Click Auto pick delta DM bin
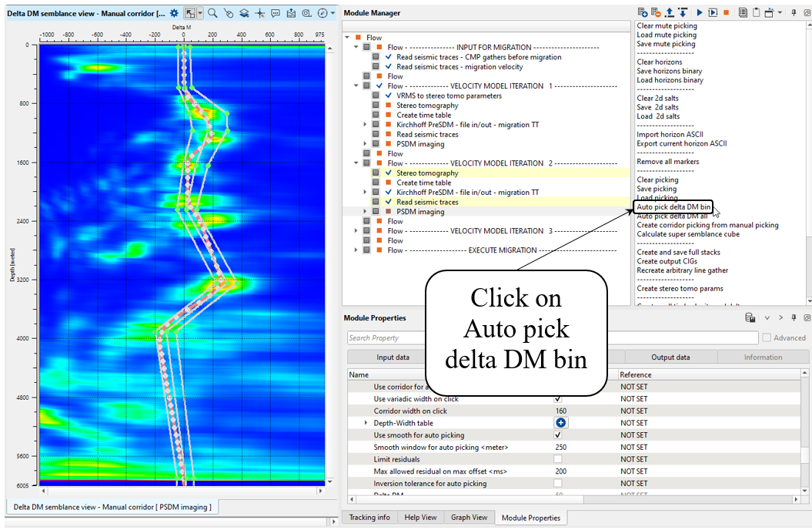This screenshot has height=530, width=812. click(673, 207)
